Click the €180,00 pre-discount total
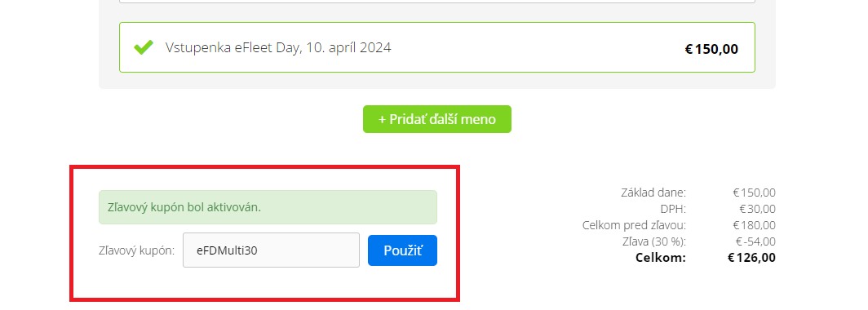The image size is (868, 310). pyautogui.click(x=754, y=225)
